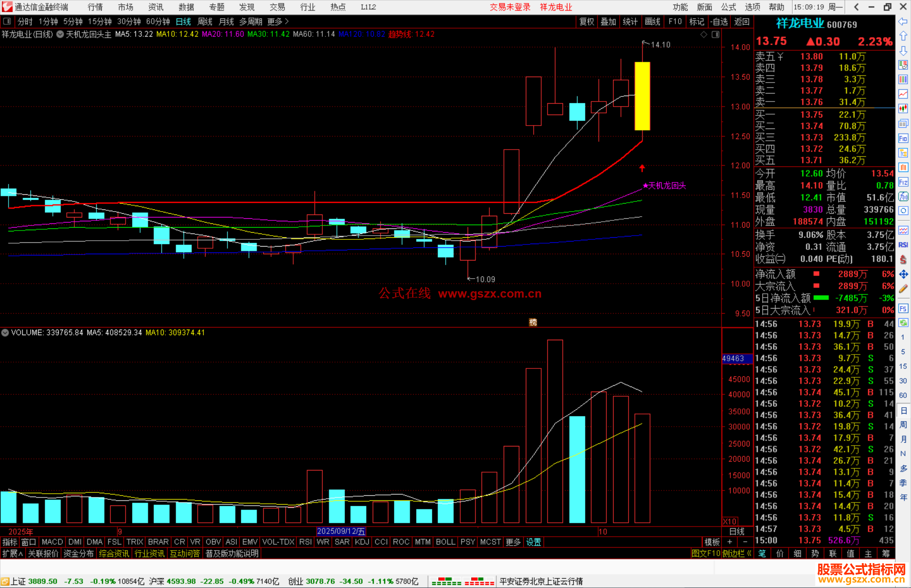Click the plus zoom-in chart button
The width and height of the screenshot is (911, 588).
point(730,542)
